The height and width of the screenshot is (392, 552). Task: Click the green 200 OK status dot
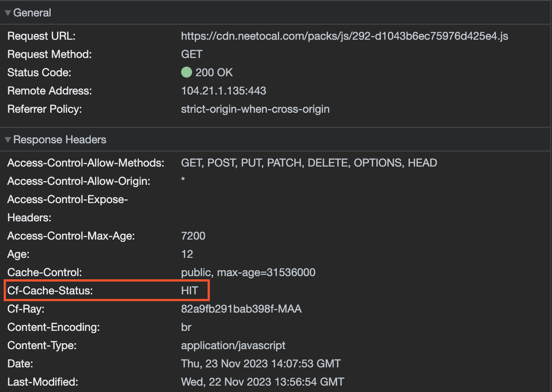click(187, 72)
